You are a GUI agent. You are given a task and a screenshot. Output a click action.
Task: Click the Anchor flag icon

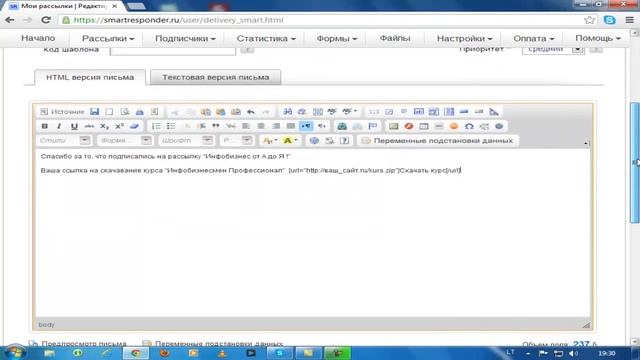point(372,126)
